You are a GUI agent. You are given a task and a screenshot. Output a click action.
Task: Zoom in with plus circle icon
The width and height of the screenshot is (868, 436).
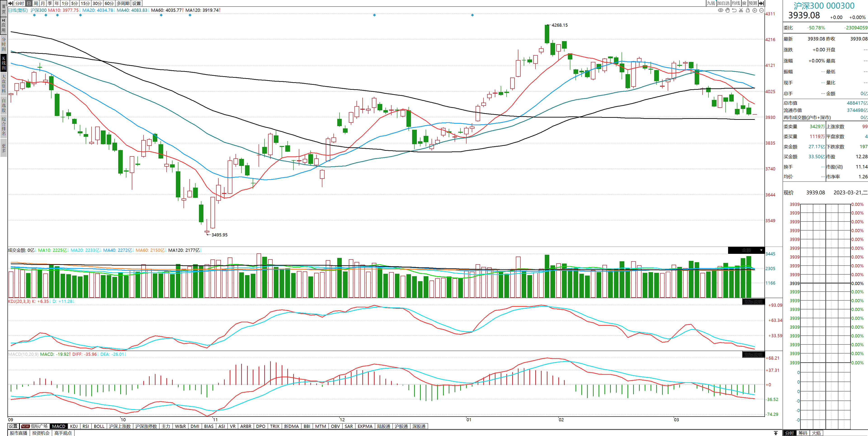[755, 10]
